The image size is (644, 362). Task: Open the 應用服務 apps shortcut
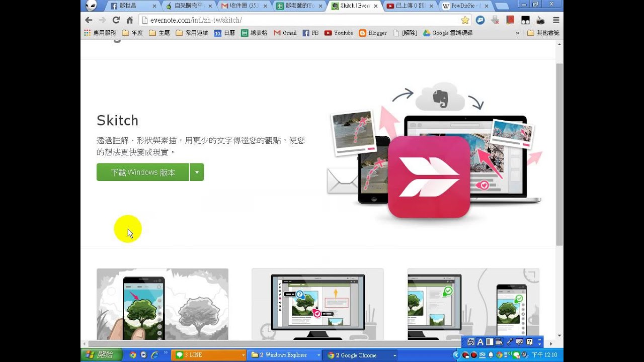click(100, 33)
